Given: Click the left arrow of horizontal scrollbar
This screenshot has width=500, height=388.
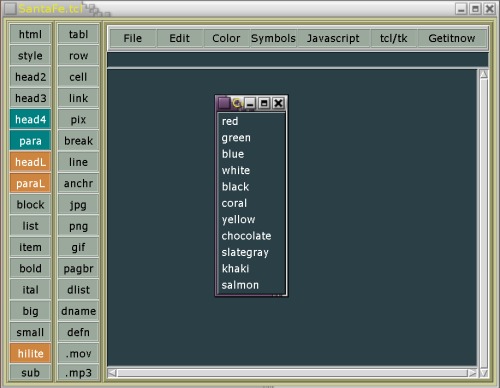Looking at the screenshot, I should (x=112, y=373).
